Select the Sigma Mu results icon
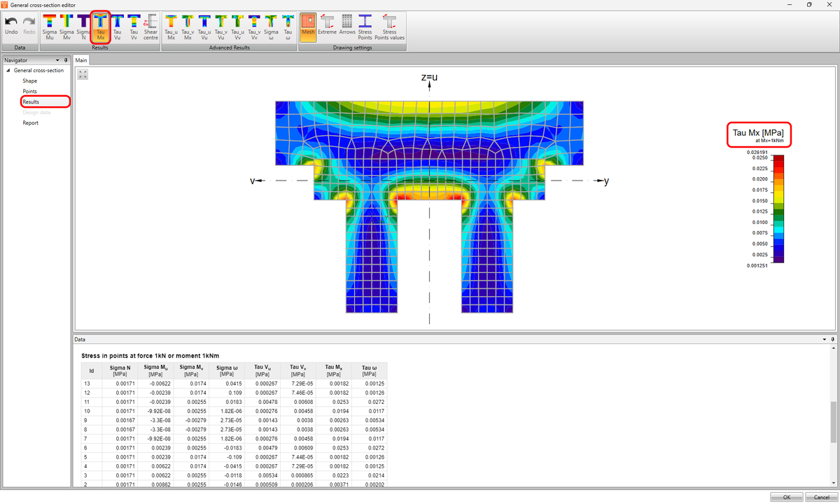The height and width of the screenshot is (504, 840). 49,29
